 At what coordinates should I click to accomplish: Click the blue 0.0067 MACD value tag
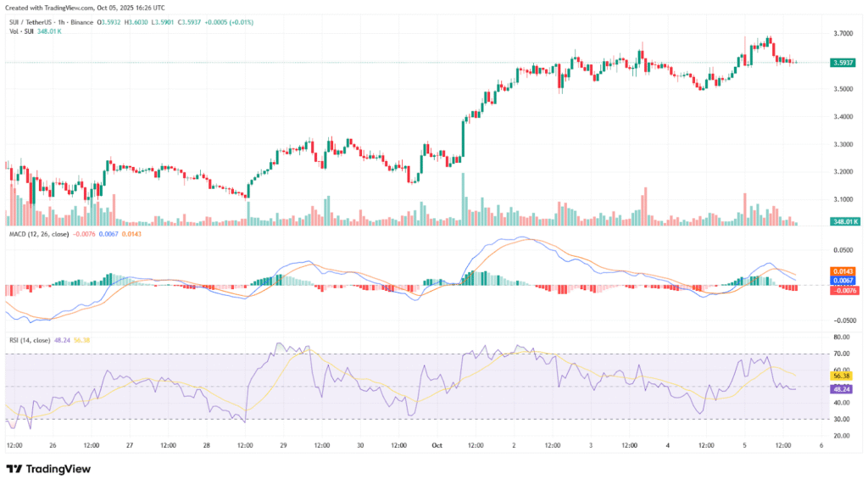[843, 280]
